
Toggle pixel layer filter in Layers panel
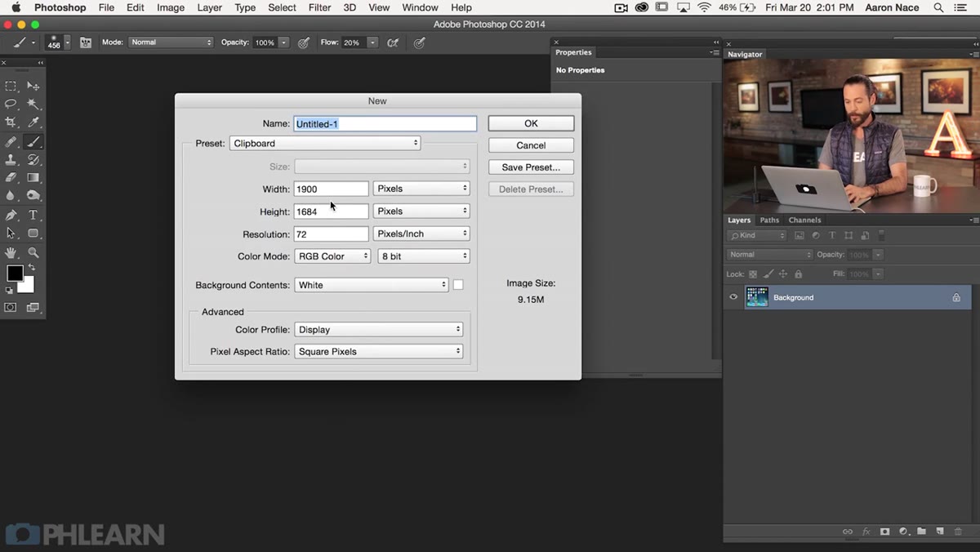800,236
